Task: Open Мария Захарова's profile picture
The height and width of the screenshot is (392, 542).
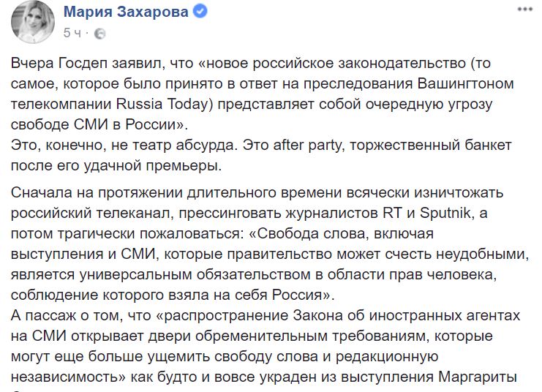Action: [33, 23]
